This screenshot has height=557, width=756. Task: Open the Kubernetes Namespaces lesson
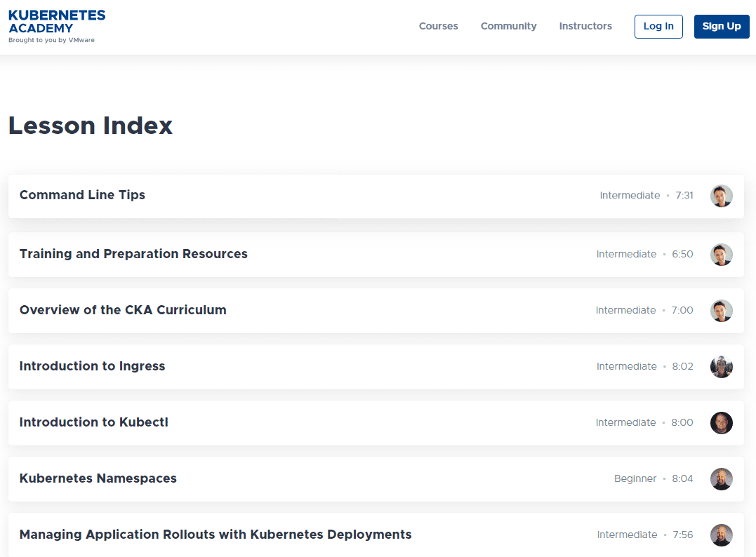(x=98, y=478)
